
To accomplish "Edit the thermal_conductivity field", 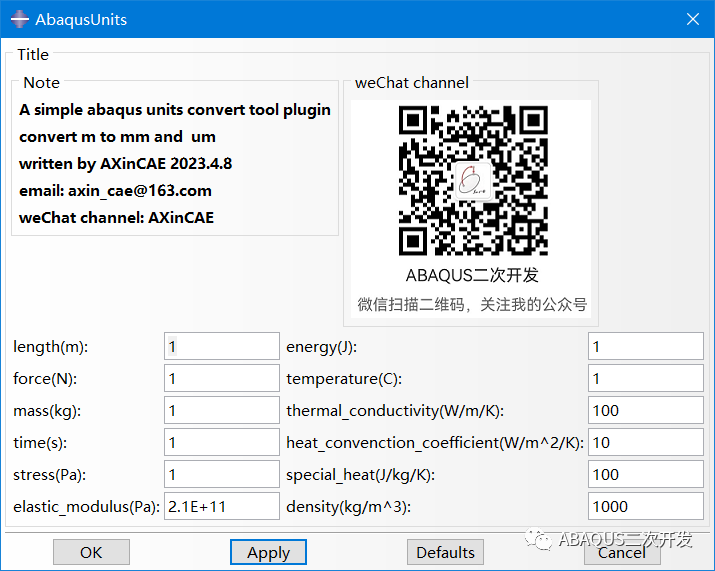I will click(646, 410).
